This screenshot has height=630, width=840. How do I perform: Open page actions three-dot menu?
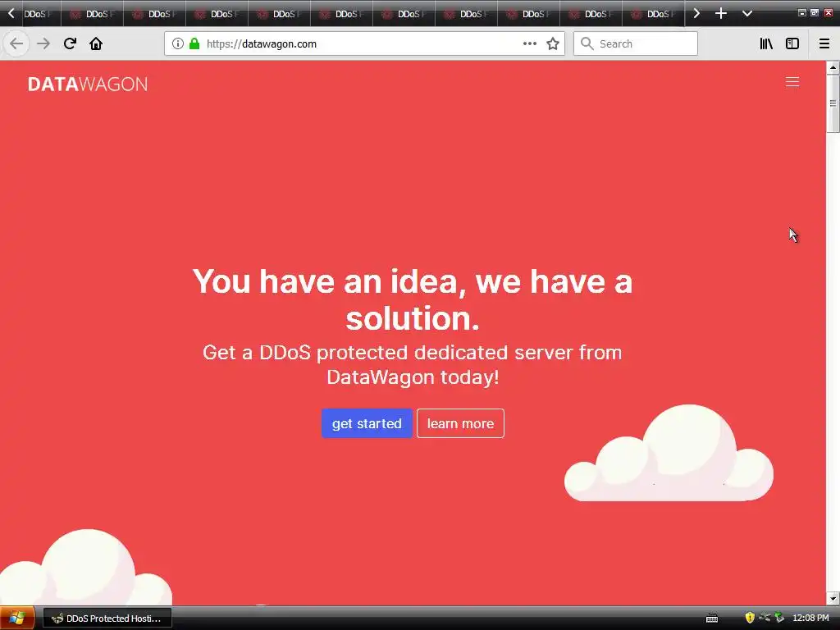point(529,44)
